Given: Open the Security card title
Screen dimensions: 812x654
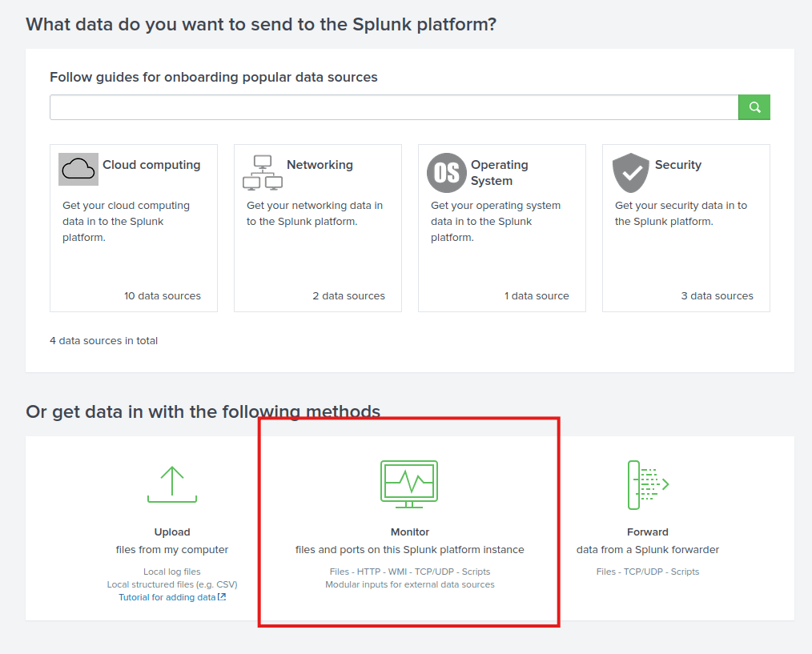Looking at the screenshot, I should [677, 165].
